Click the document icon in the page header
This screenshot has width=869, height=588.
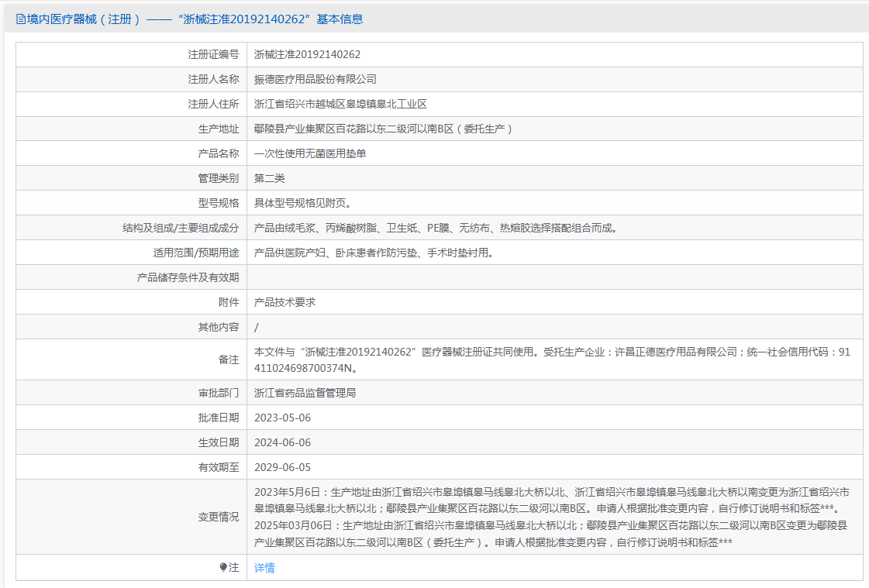21,19
